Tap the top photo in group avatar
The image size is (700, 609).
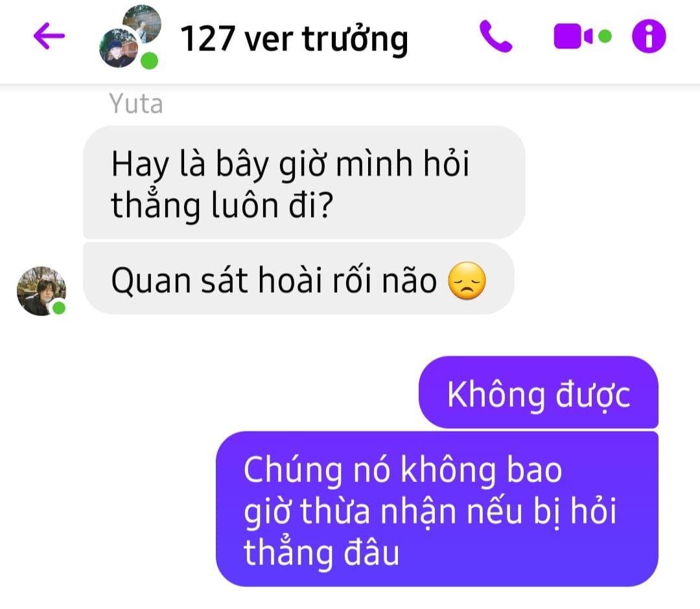[x=142, y=23]
